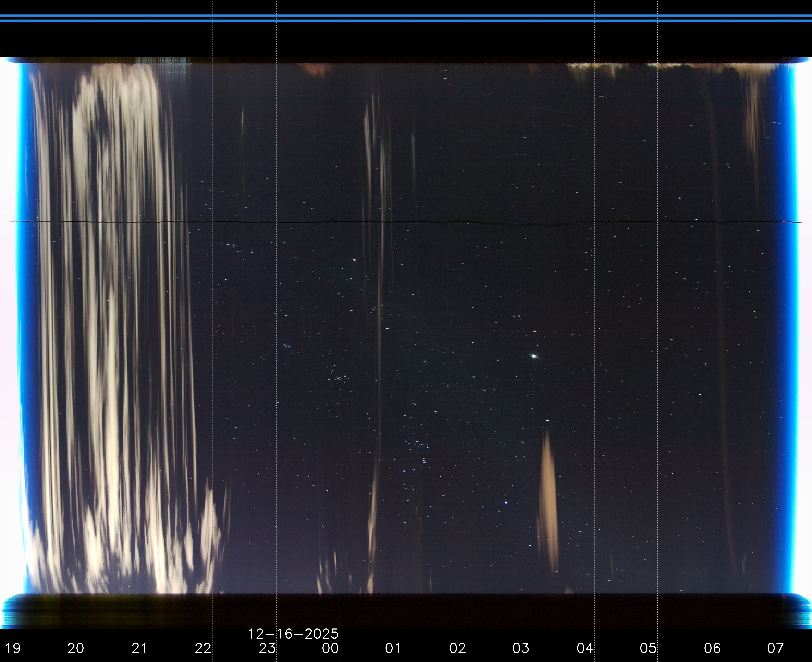
Task: Click the 06 hour label
Action: tap(712, 648)
